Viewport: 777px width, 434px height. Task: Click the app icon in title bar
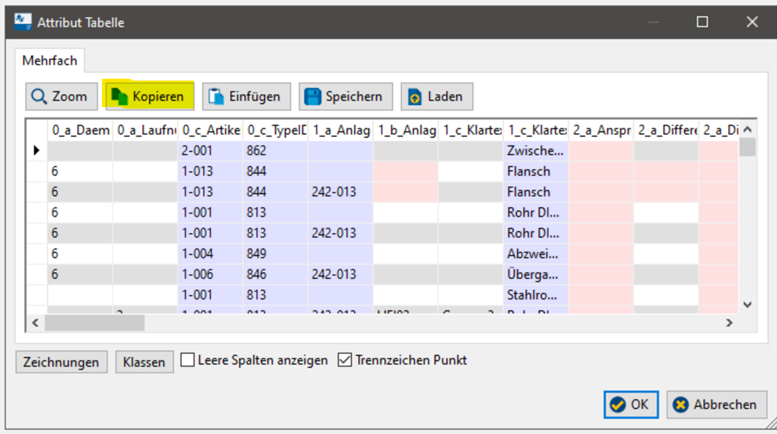20,21
